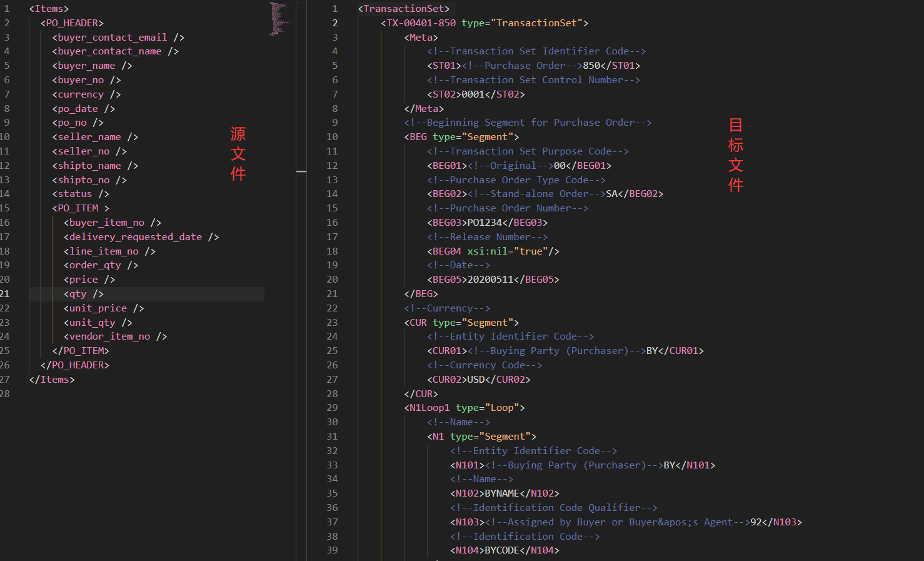Click the Transaction Set Purpose Code comment
Image resolution: width=924 pixels, height=561 pixels.
pyautogui.click(x=528, y=151)
